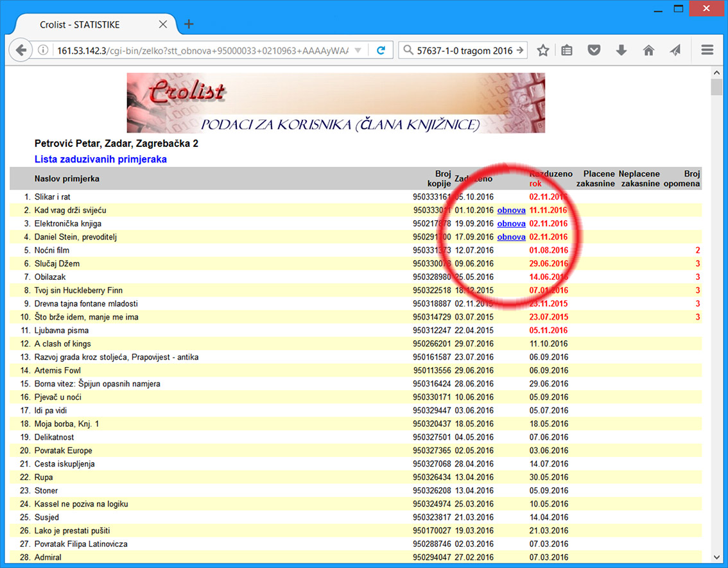Click the scrollbar down arrow
The image size is (728, 568).
click(716, 556)
